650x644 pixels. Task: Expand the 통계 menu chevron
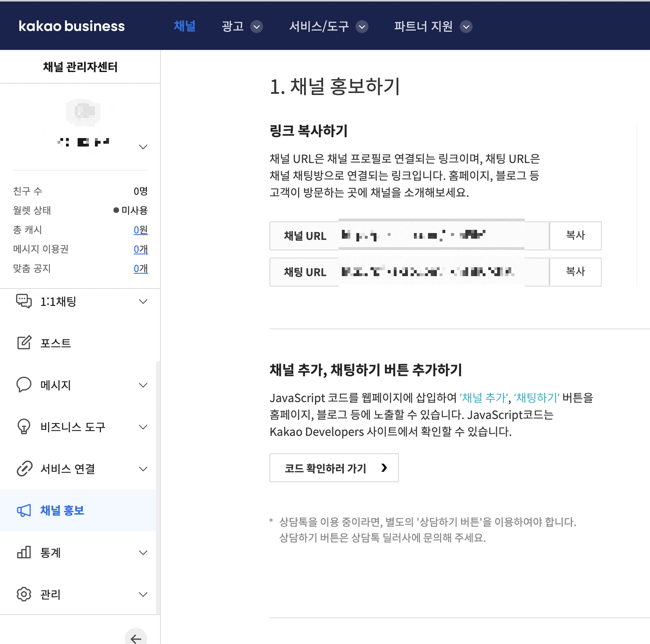click(x=143, y=553)
